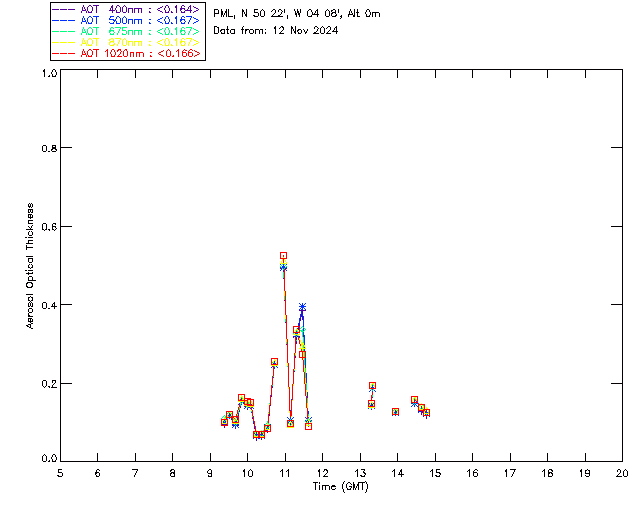Click the 5 hour x-axis label

(x=60, y=473)
